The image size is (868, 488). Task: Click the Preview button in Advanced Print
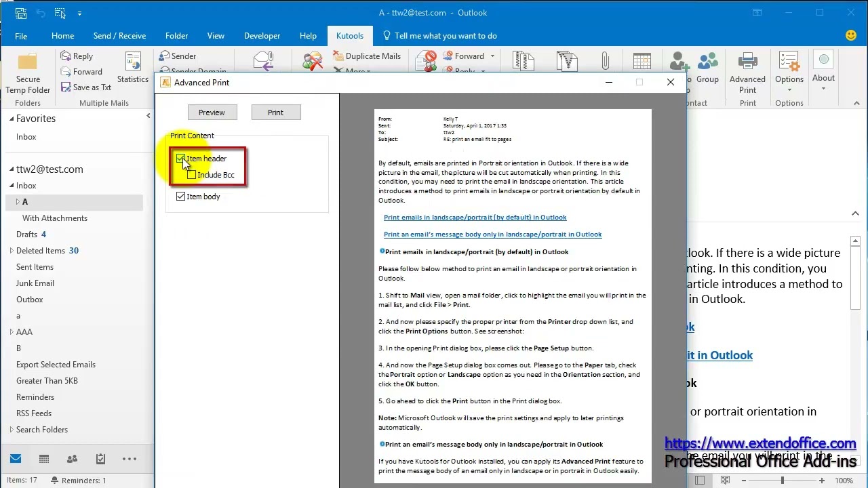pyautogui.click(x=212, y=113)
